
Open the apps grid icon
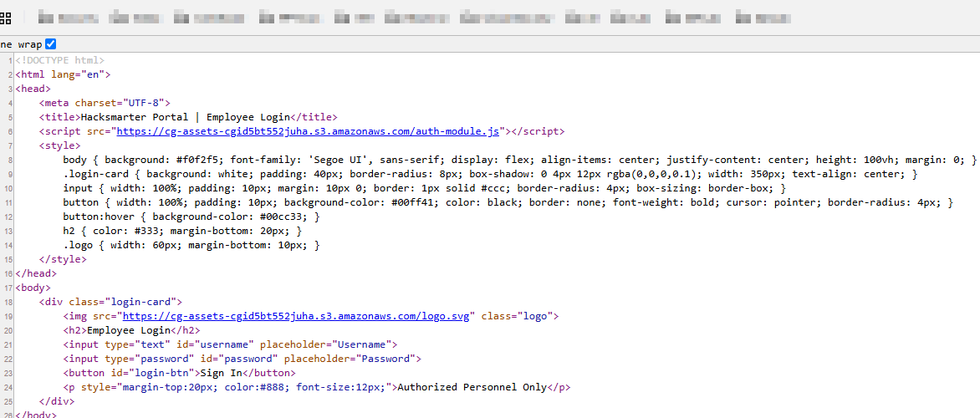[x=5, y=17]
